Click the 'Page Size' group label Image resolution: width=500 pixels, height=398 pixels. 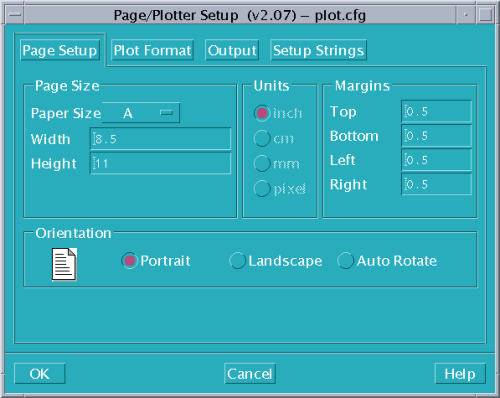[67, 86]
